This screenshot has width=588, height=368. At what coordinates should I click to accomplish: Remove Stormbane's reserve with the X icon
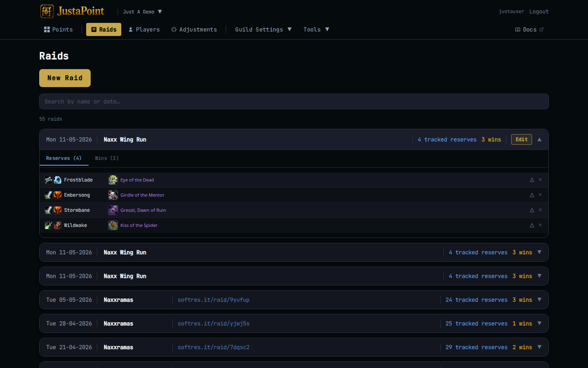pos(540,210)
